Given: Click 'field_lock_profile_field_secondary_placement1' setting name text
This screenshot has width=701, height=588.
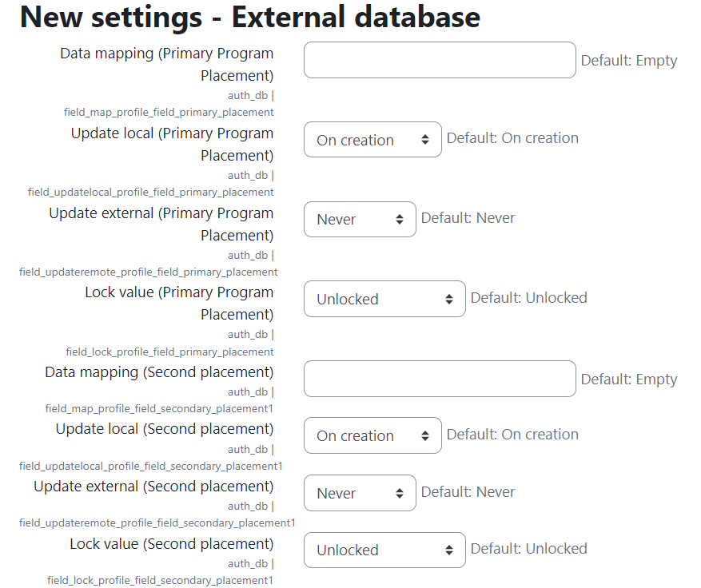Looking at the screenshot, I should tap(160, 580).
